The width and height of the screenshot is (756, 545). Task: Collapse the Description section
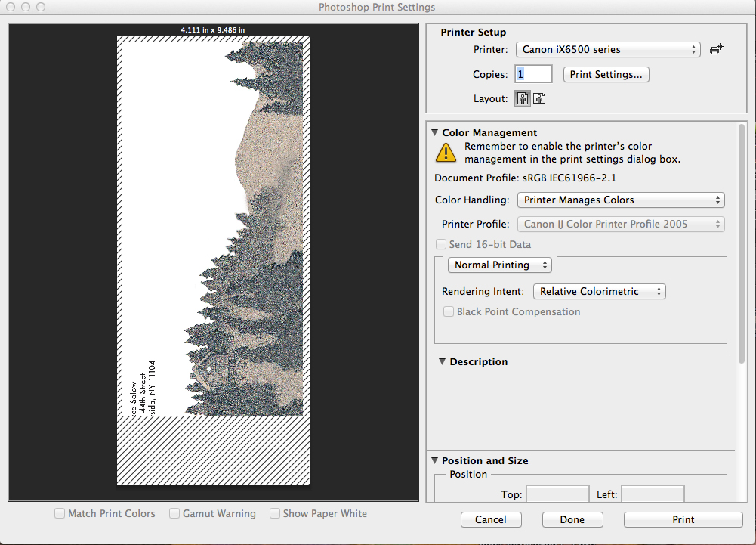pyautogui.click(x=443, y=362)
